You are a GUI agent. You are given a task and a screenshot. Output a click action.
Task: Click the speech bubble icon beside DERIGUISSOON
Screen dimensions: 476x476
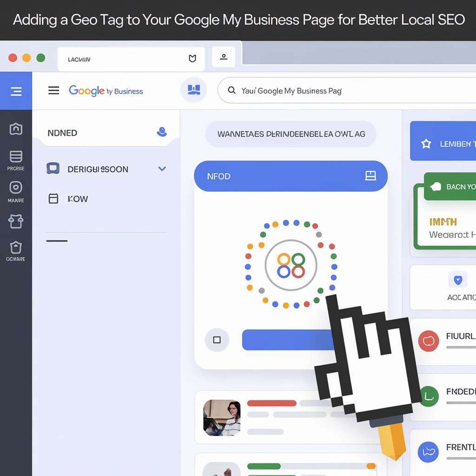pyautogui.click(x=53, y=169)
